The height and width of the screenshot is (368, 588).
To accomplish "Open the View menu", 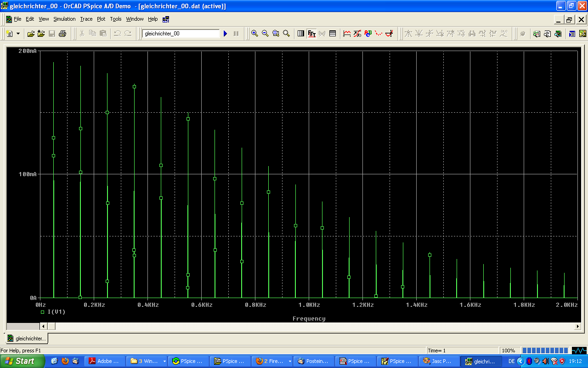I will coord(44,19).
